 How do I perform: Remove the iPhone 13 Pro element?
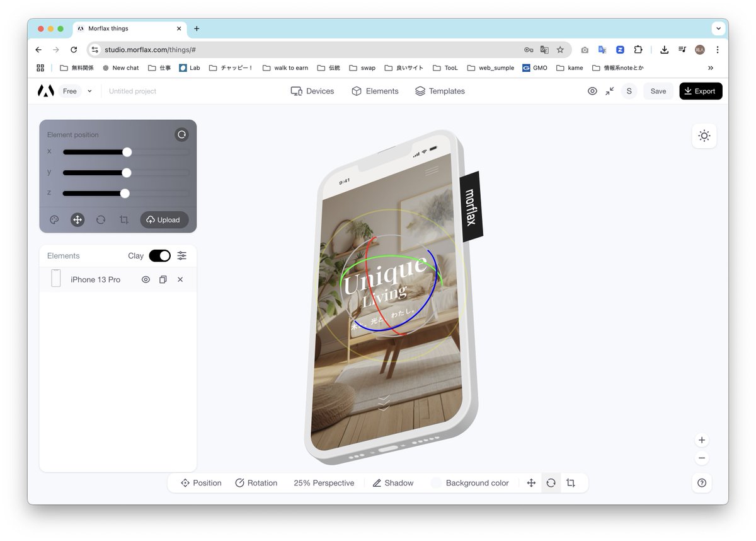(180, 279)
